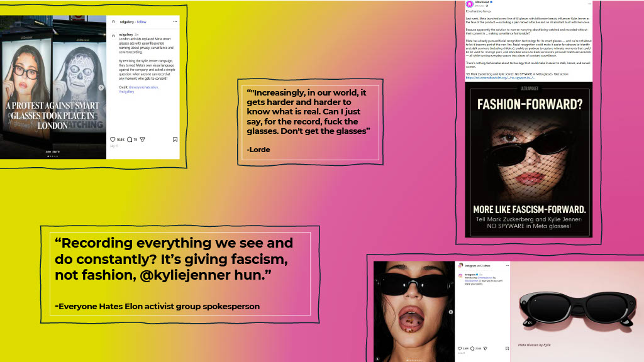Open the UltraViolet take action URL
The width and height of the screenshot is (644, 362).
(x=500, y=77)
